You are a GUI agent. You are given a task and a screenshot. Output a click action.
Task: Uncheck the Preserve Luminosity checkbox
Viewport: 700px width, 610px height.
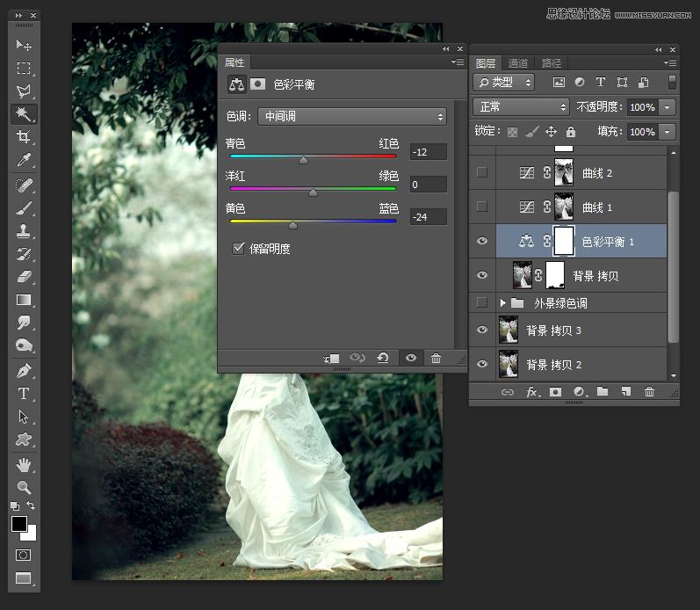click(x=238, y=248)
